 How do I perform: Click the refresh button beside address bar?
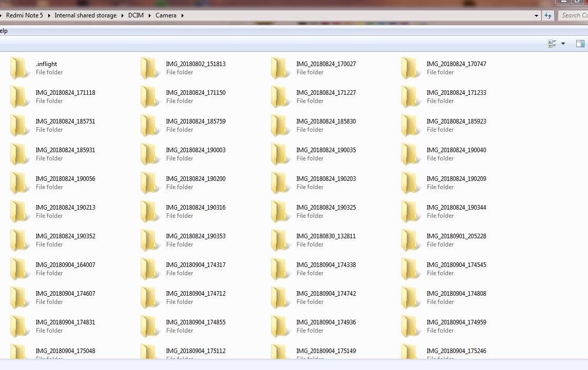click(x=548, y=15)
